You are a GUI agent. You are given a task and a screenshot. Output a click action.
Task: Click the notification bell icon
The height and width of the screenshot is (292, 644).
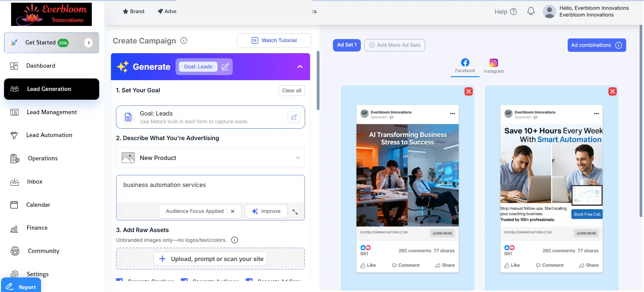click(531, 11)
